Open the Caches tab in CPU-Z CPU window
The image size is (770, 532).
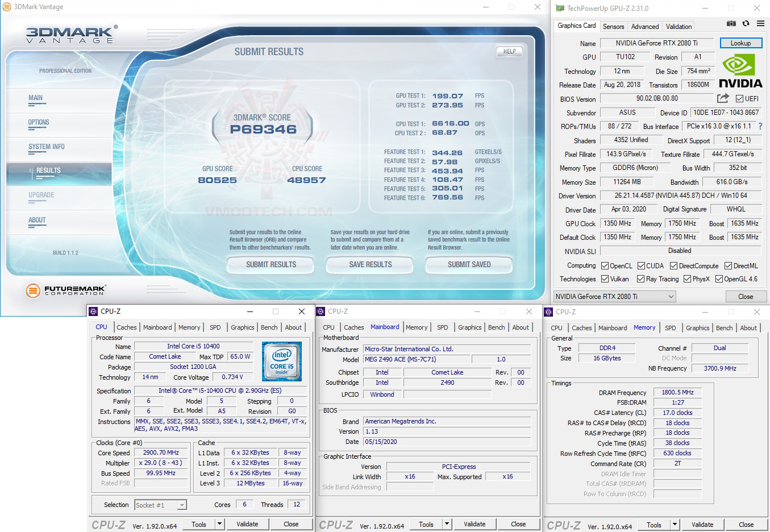[x=127, y=327]
